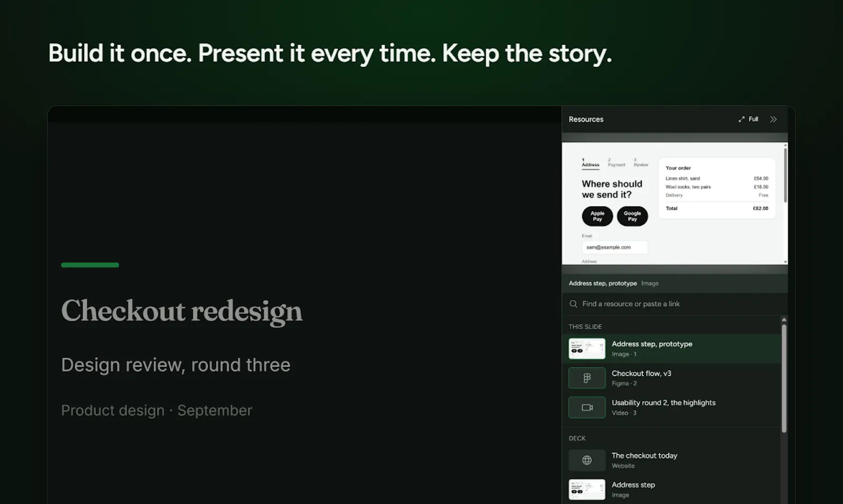Viewport: 843px width, 504px height.
Task: Click the Apple Pay button in preview
Action: point(597,216)
